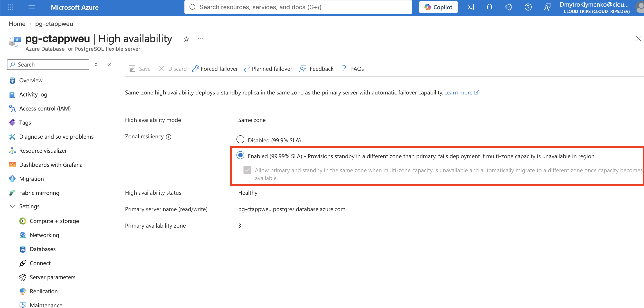Open the Connect page

[40, 263]
